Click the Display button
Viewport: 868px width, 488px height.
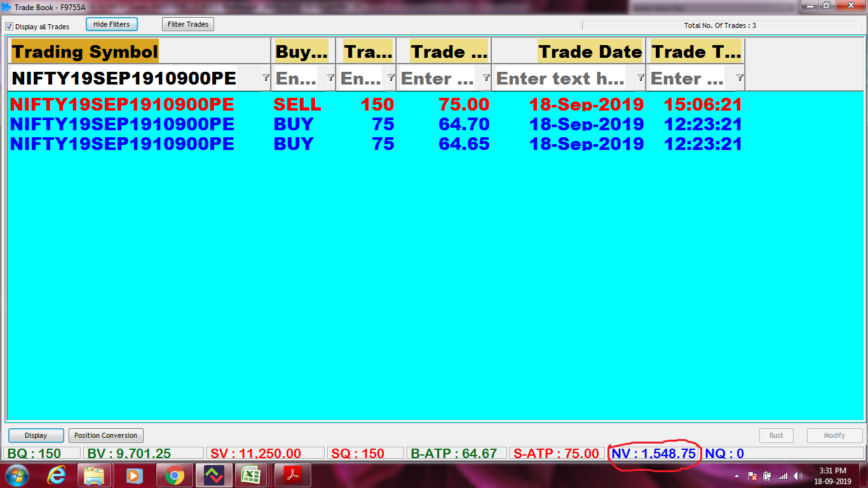(x=36, y=435)
